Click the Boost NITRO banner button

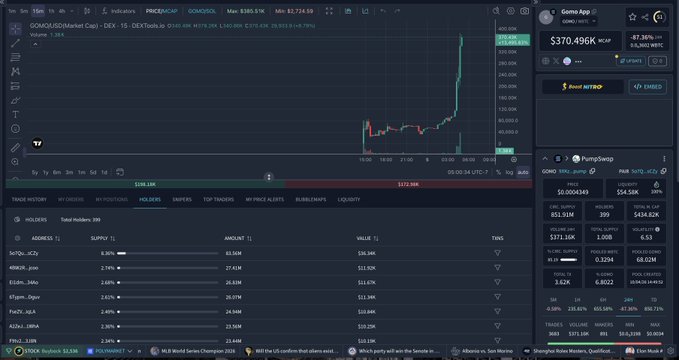point(582,87)
